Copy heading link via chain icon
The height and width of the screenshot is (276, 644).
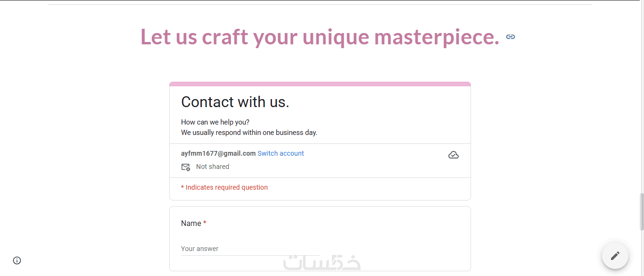click(510, 37)
